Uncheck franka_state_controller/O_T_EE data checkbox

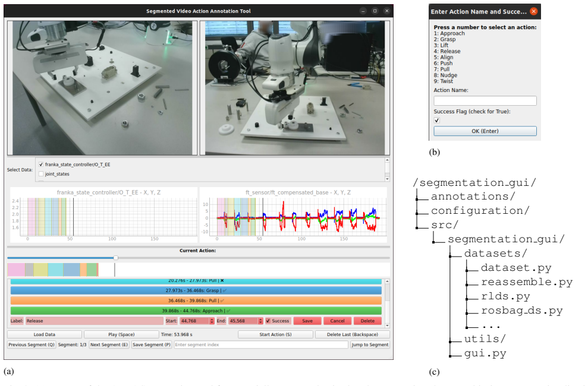[41, 164]
